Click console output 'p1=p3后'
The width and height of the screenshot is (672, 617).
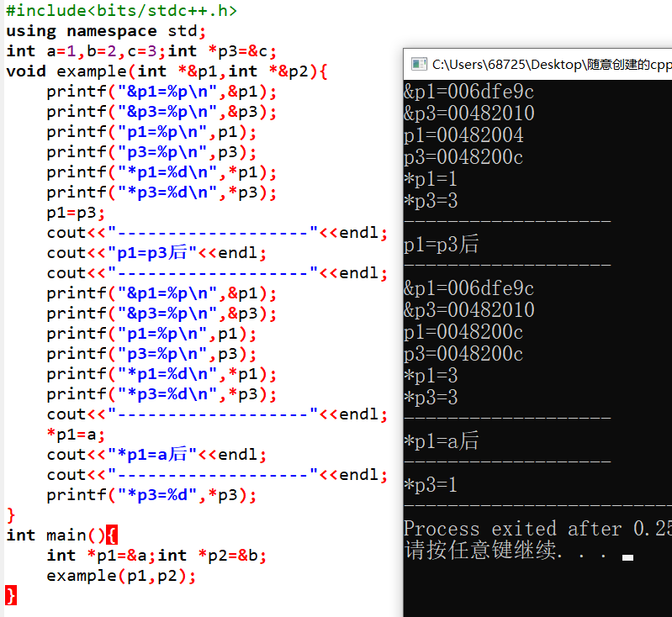pyautogui.click(x=442, y=245)
